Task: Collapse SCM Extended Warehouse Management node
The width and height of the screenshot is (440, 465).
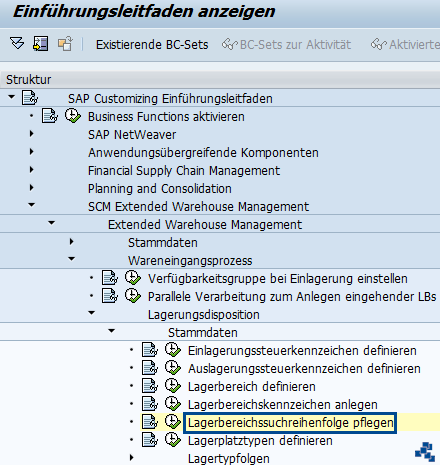Action: pyautogui.click(x=31, y=205)
